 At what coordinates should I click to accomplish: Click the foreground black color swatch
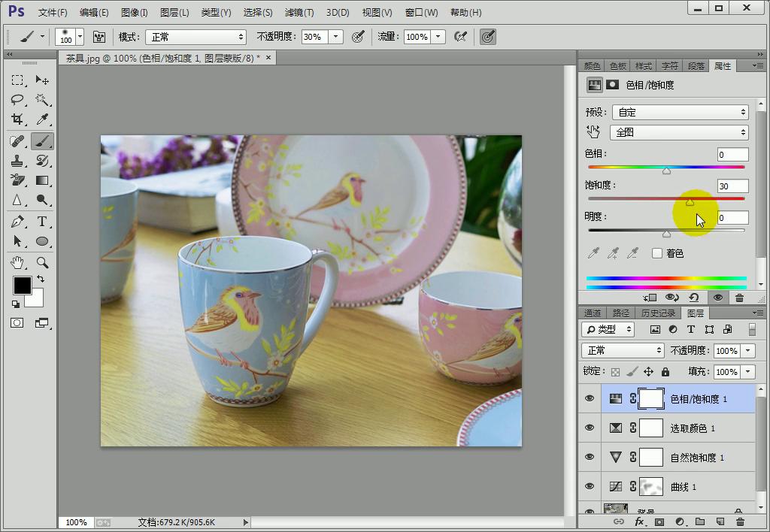pos(22,286)
